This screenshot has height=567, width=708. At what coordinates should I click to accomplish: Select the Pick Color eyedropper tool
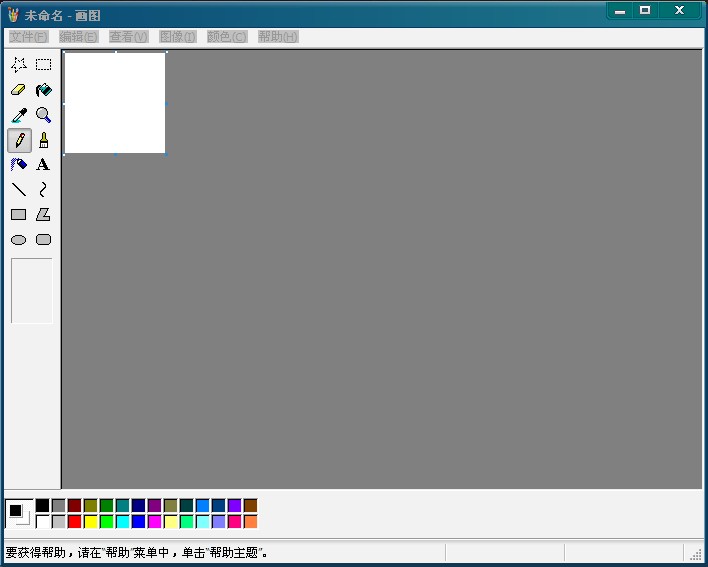click(19, 115)
